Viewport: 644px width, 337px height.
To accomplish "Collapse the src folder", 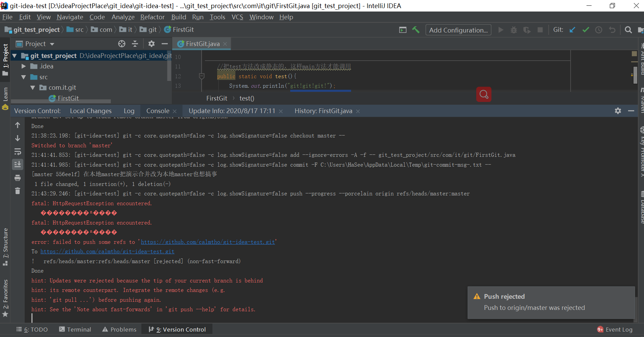I will click(x=24, y=77).
